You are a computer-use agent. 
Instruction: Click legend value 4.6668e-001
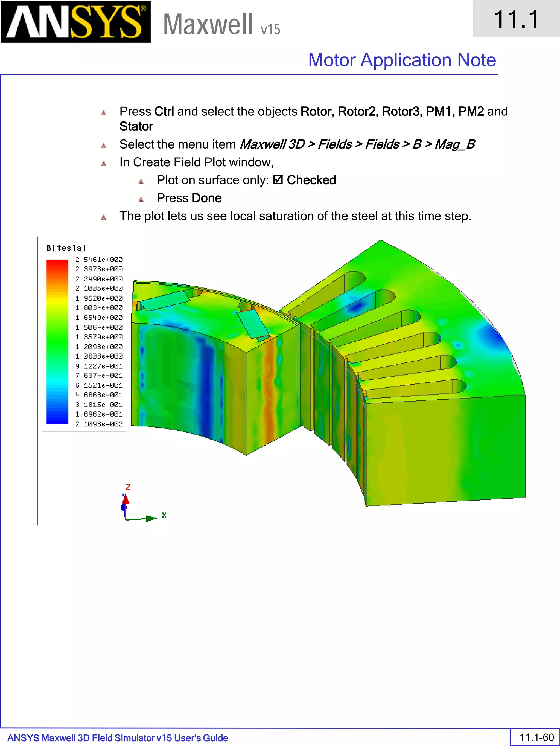(x=99, y=395)
